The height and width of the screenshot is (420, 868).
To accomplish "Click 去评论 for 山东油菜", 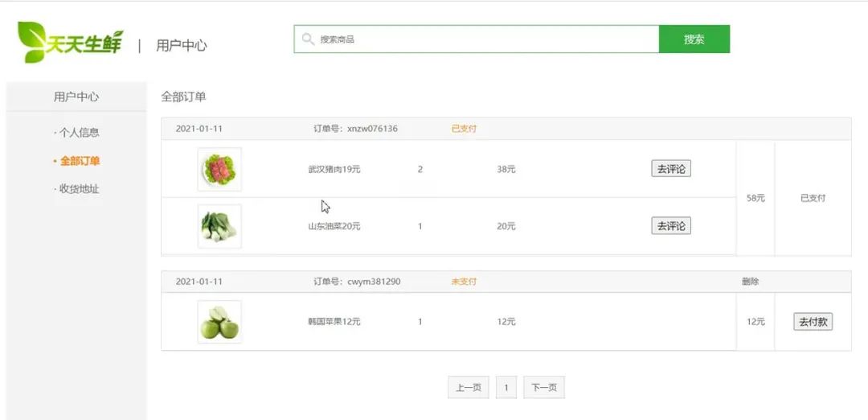I will click(670, 226).
